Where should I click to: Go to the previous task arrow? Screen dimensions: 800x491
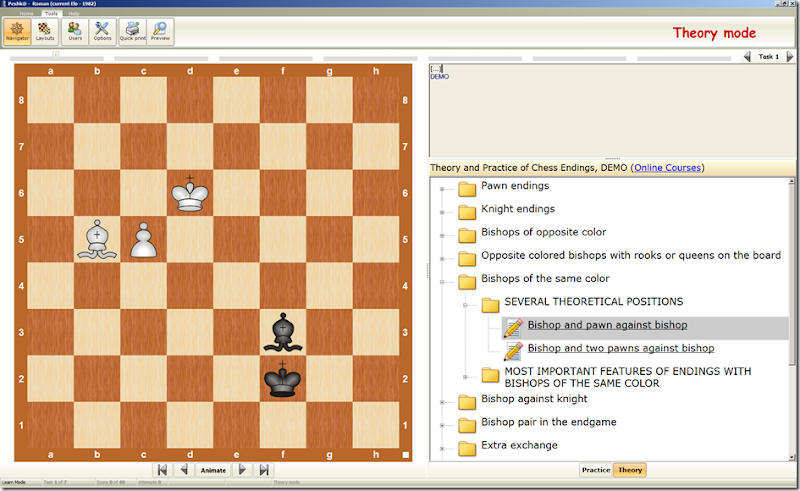[x=747, y=57]
